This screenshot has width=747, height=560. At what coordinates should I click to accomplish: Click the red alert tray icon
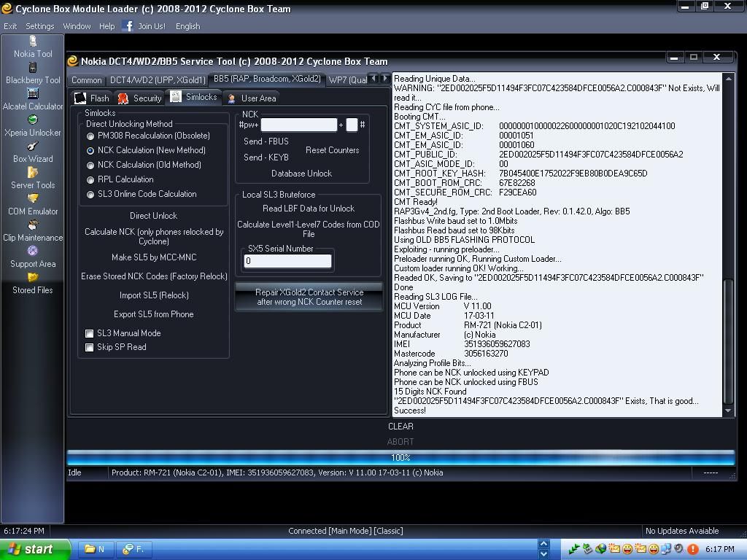point(693,549)
